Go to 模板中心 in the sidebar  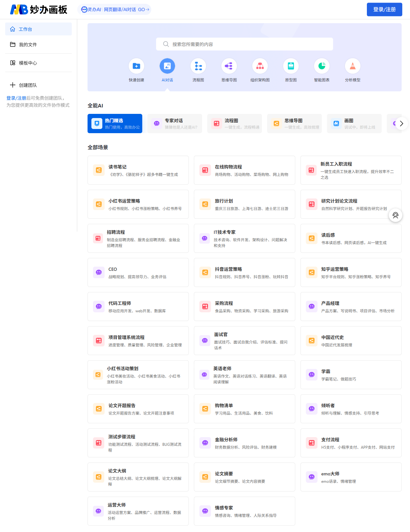click(28, 63)
